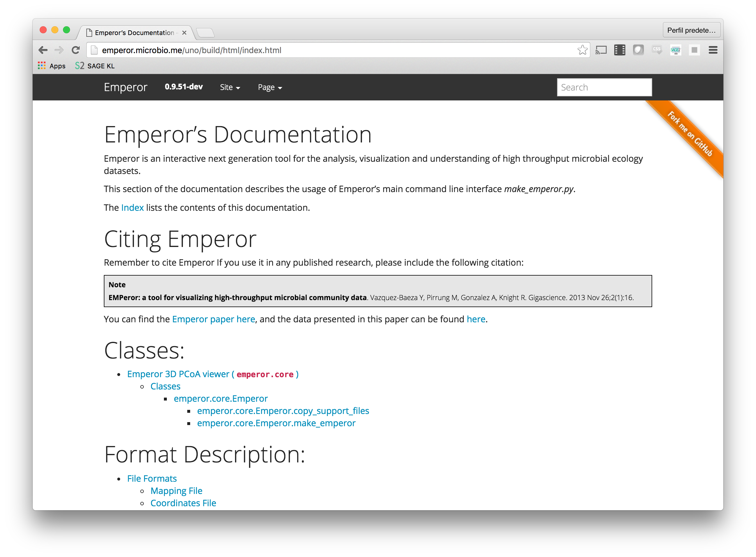Click the Index hyperlink
The image size is (756, 557).
coord(132,207)
